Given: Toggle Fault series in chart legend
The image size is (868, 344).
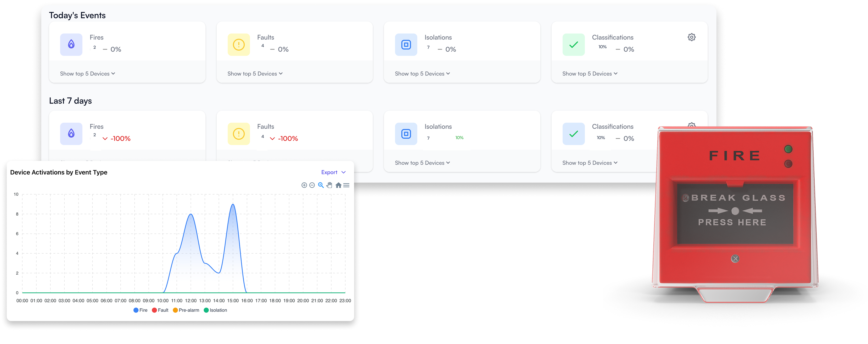Looking at the screenshot, I should (160, 310).
